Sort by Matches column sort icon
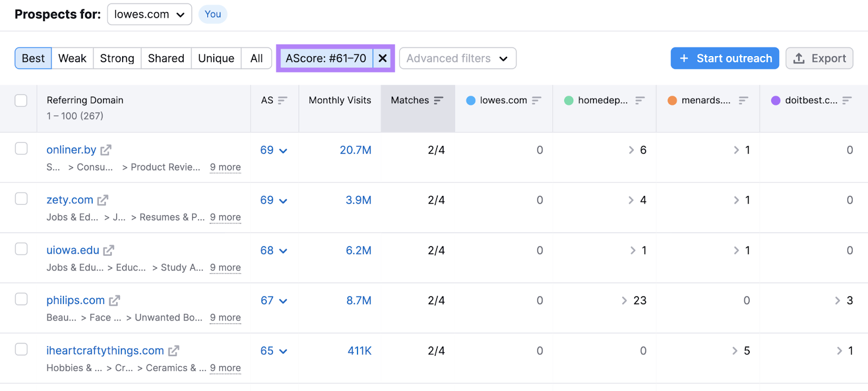The height and width of the screenshot is (391, 868). coord(438,100)
